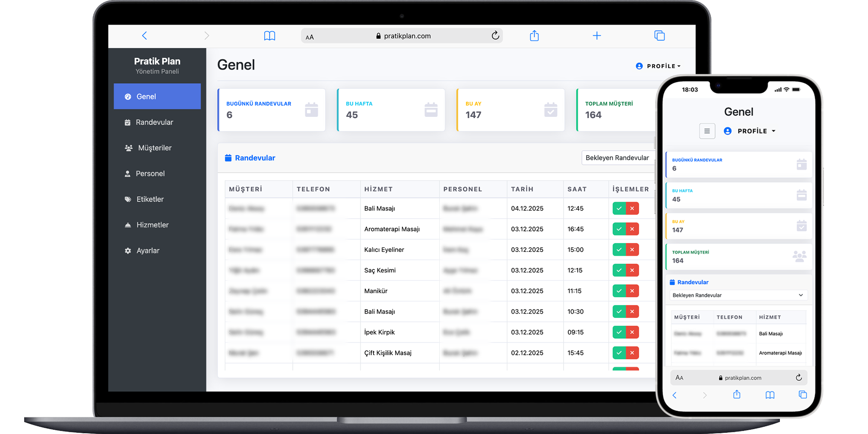Open Hizmetler via the services icon
868x434 pixels.
(x=127, y=224)
